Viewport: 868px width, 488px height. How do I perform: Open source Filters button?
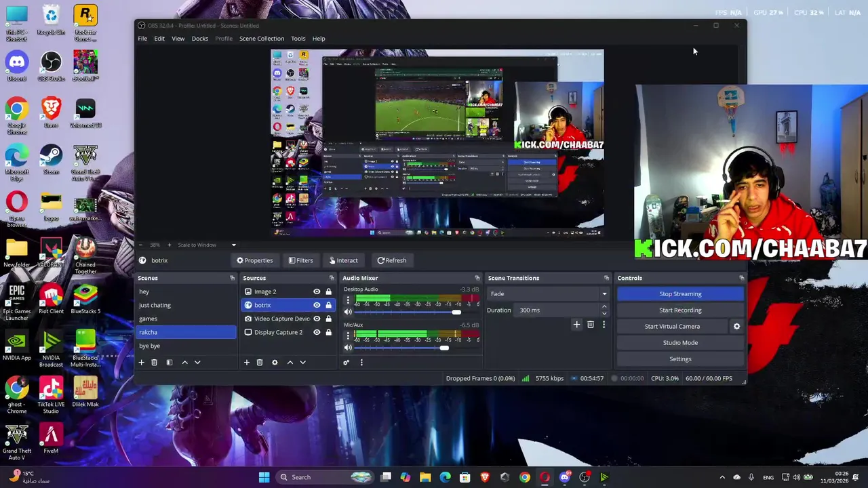coord(300,260)
